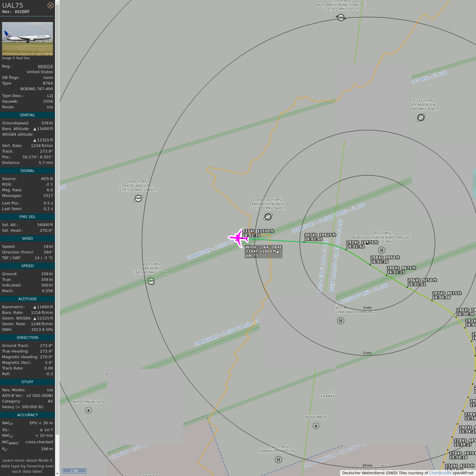Click the Oberems glider airfield icon
Viewport: 476px width, 476px height.
151,281
